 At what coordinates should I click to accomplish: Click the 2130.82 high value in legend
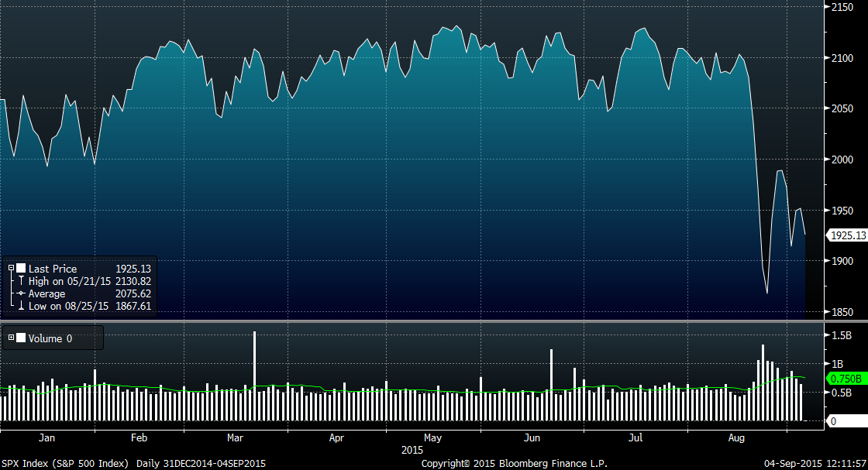(x=133, y=281)
